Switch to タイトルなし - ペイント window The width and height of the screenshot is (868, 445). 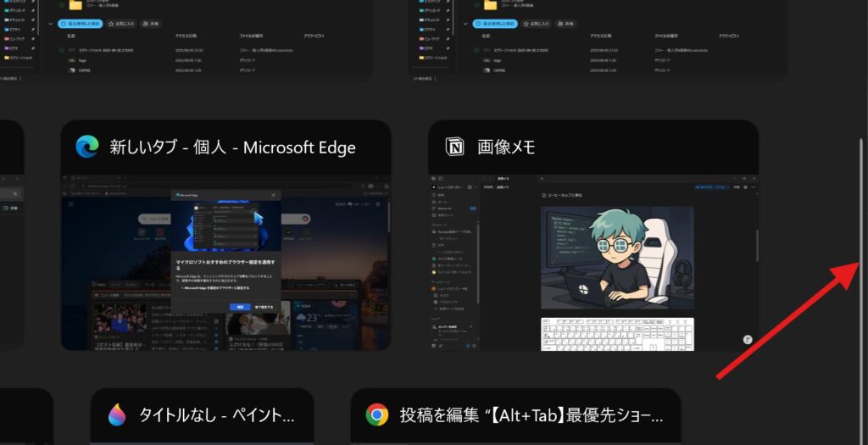coord(217,415)
